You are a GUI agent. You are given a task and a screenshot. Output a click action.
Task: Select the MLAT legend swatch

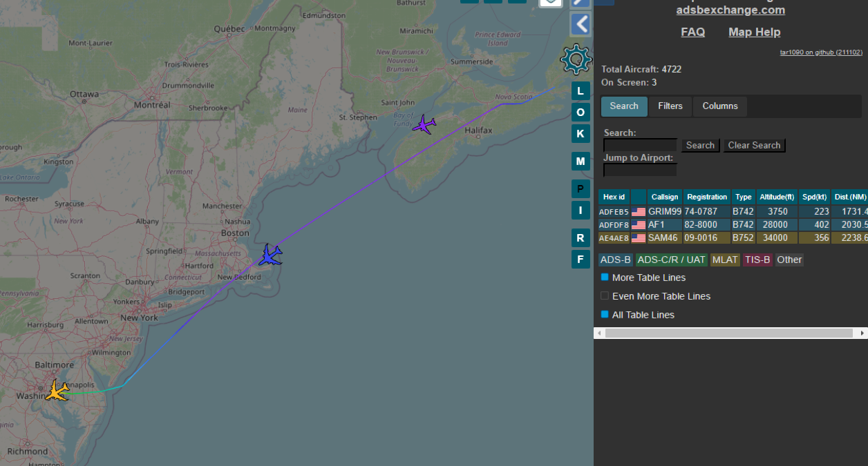click(725, 260)
